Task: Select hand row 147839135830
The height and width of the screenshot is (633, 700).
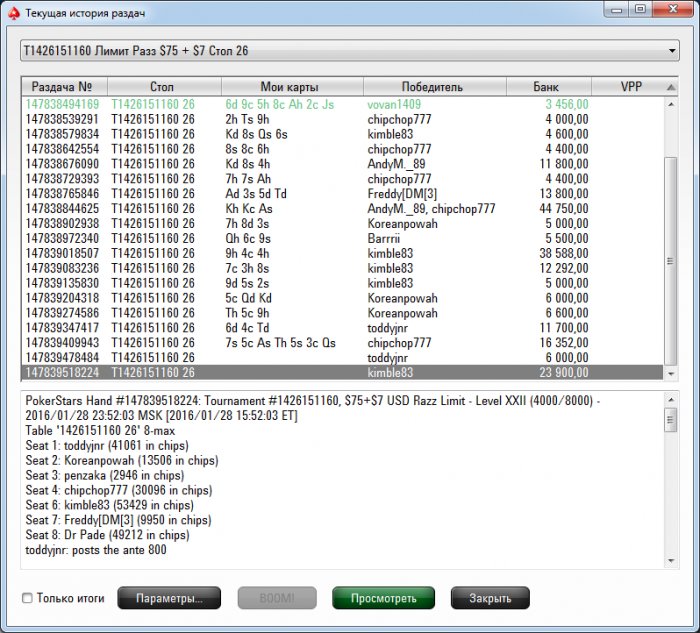Action: click(x=342, y=283)
